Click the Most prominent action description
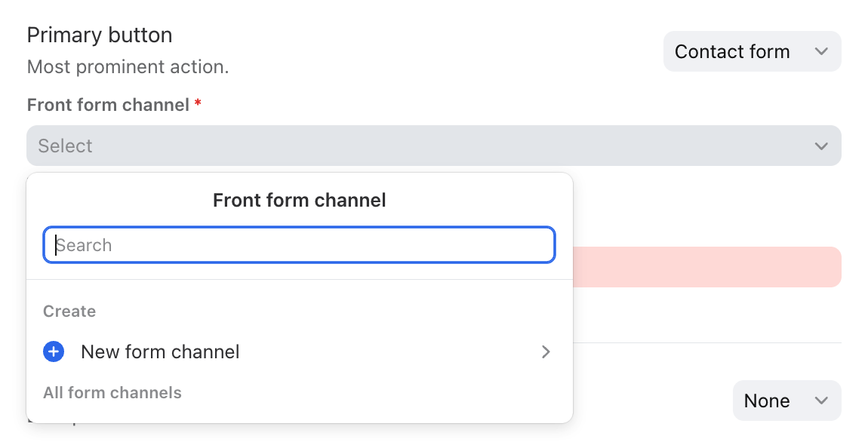 click(x=128, y=67)
